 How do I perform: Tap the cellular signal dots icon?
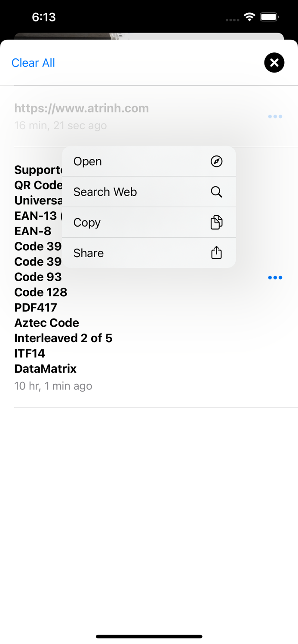[232, 20]
